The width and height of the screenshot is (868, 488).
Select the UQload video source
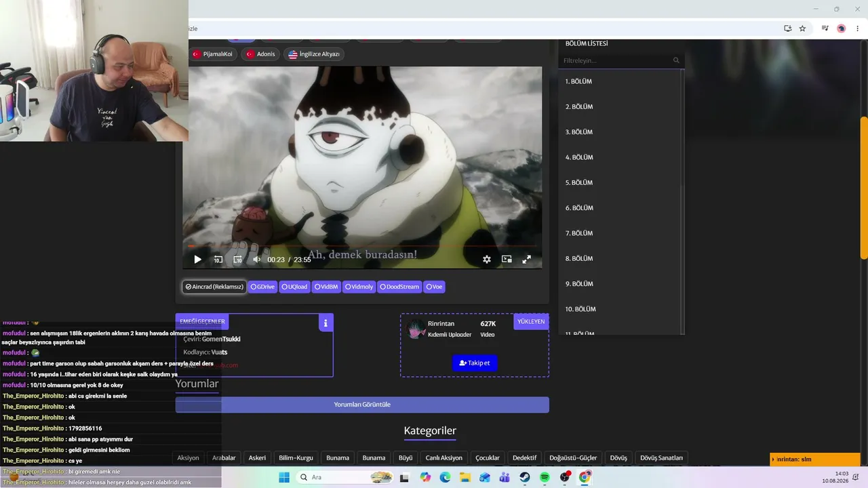click(x=294, y=287)
